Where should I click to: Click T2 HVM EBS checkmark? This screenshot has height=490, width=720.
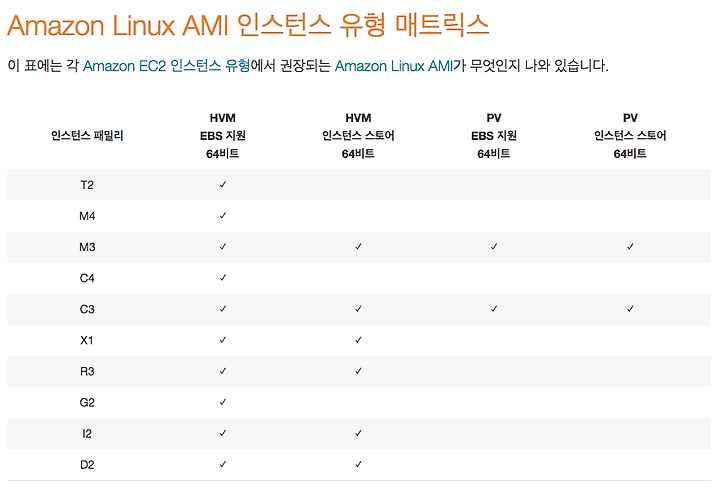(x=223, y=185)
